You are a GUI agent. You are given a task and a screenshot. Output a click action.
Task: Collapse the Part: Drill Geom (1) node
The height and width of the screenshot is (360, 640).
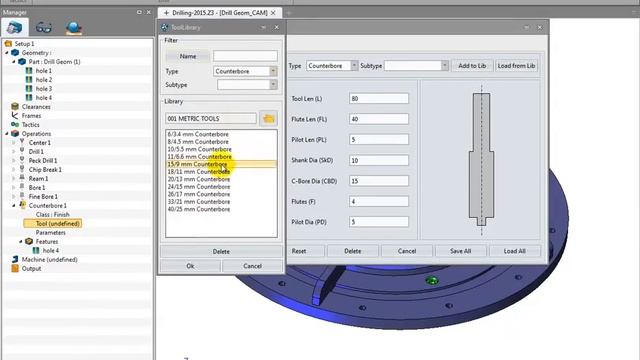tap(14, 62)
